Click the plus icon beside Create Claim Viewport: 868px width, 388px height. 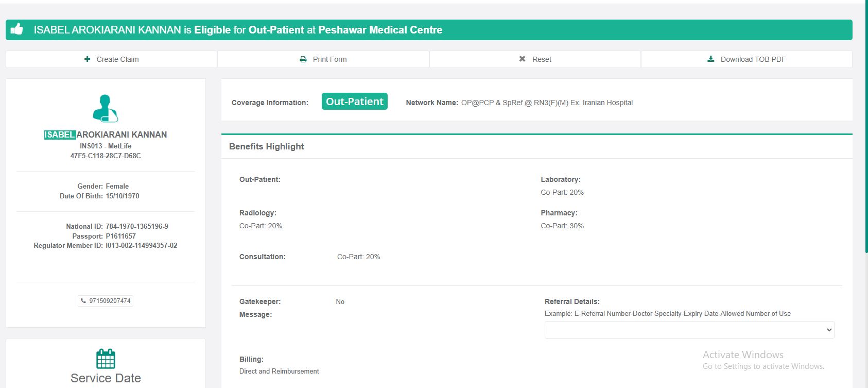88,59
